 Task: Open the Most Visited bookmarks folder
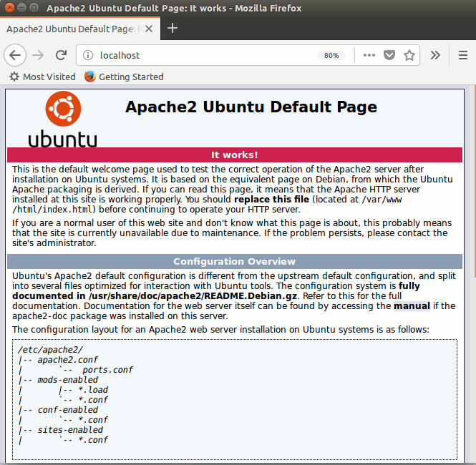[42, 77]
